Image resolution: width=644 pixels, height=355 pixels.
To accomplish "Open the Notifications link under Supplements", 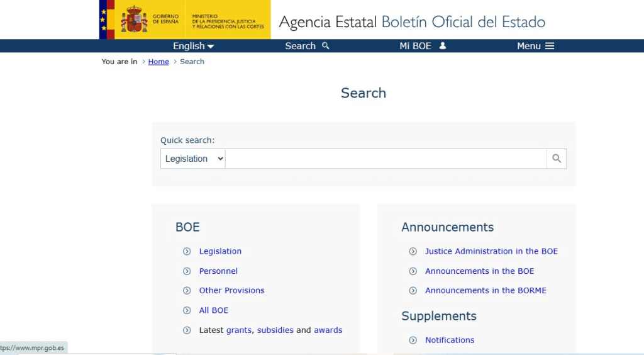I will (449, 340).
